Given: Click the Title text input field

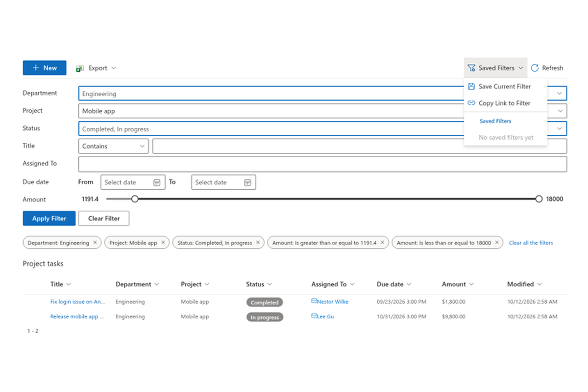Looking at the screenshot, I should pos(360,146).
